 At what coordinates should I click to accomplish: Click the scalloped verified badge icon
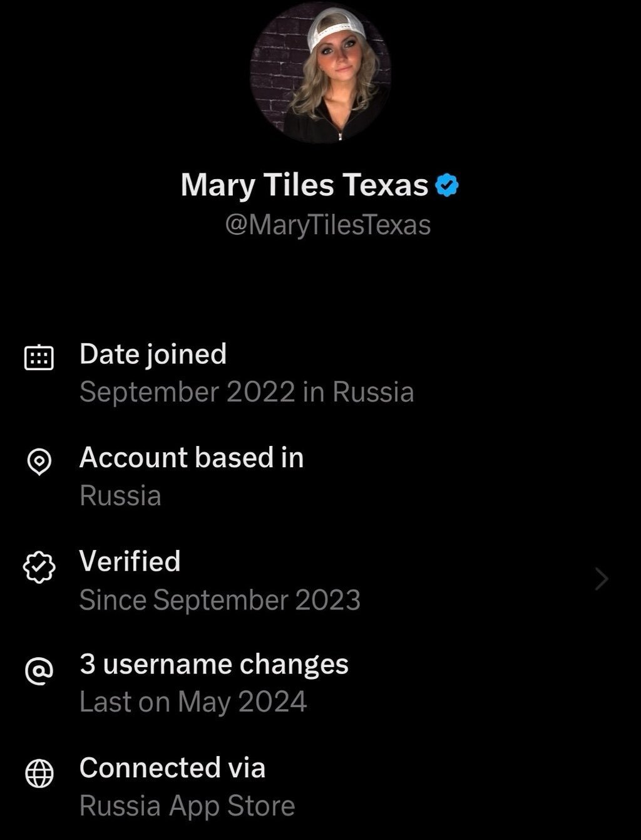(x=39, y=566)
